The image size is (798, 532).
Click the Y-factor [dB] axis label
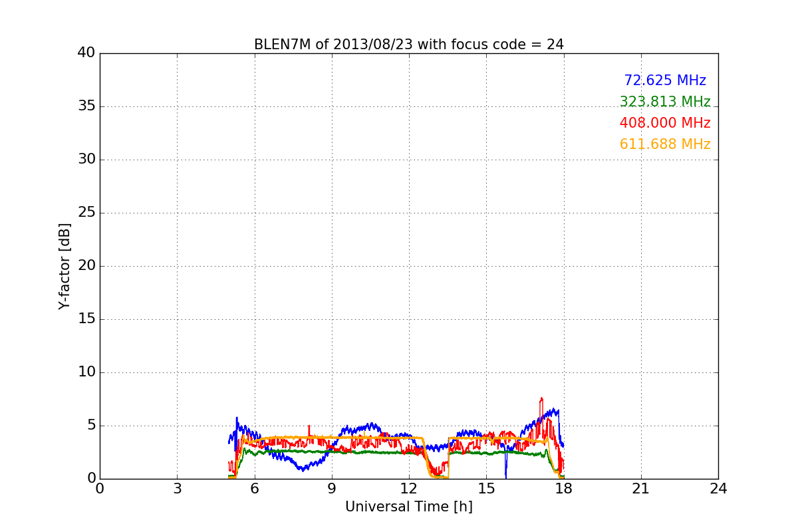pyautogui.click(x=65, y=266)
